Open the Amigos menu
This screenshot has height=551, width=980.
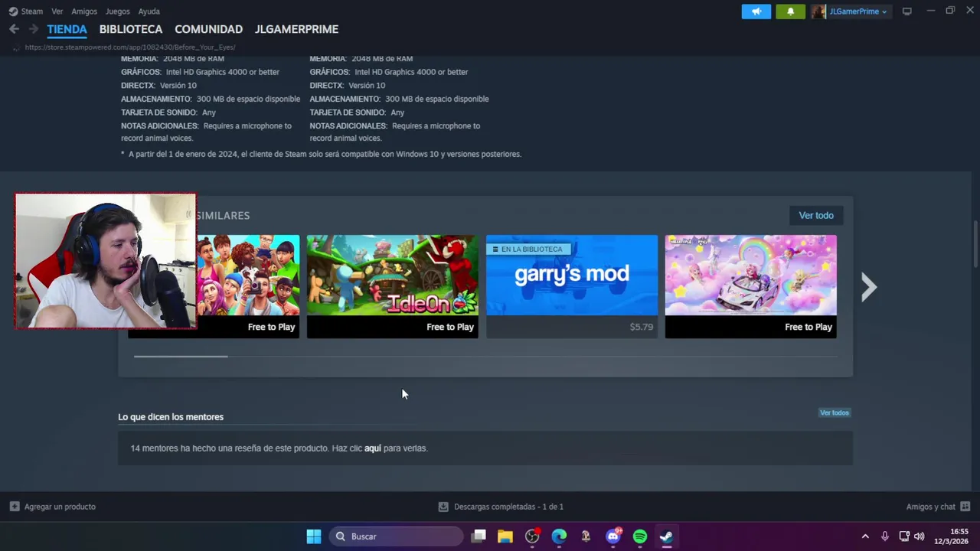tap(84, 11)
